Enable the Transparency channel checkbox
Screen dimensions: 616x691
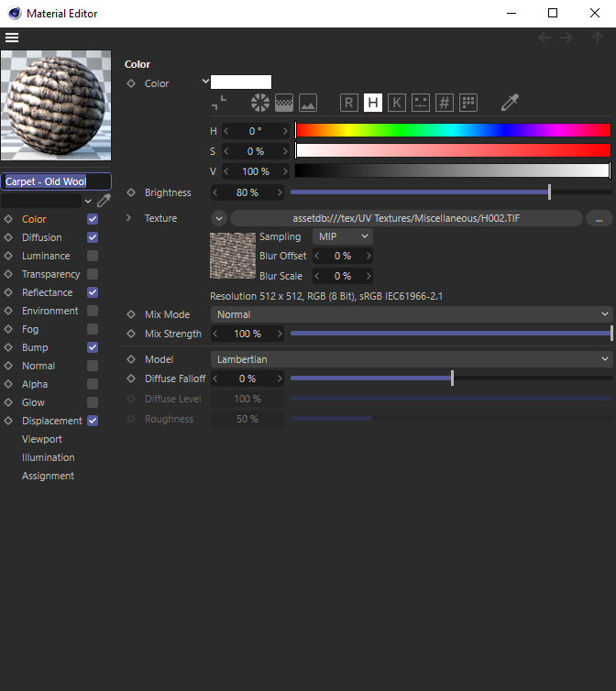(x=93, y=274)
